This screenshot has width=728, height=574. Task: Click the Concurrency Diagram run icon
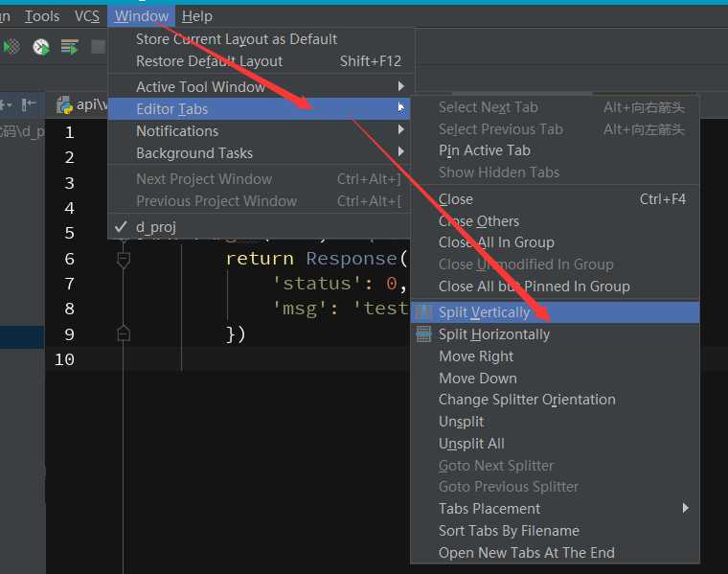point(69,46)
